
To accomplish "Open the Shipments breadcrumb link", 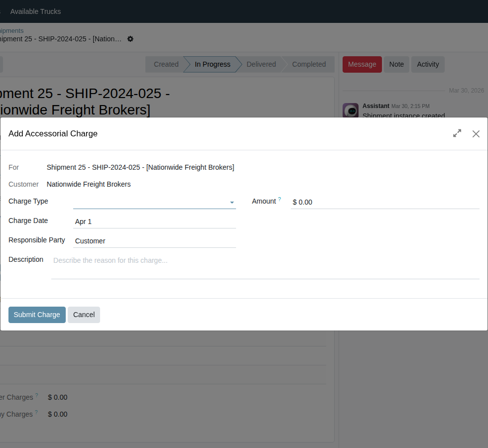I will coord(11,31).
